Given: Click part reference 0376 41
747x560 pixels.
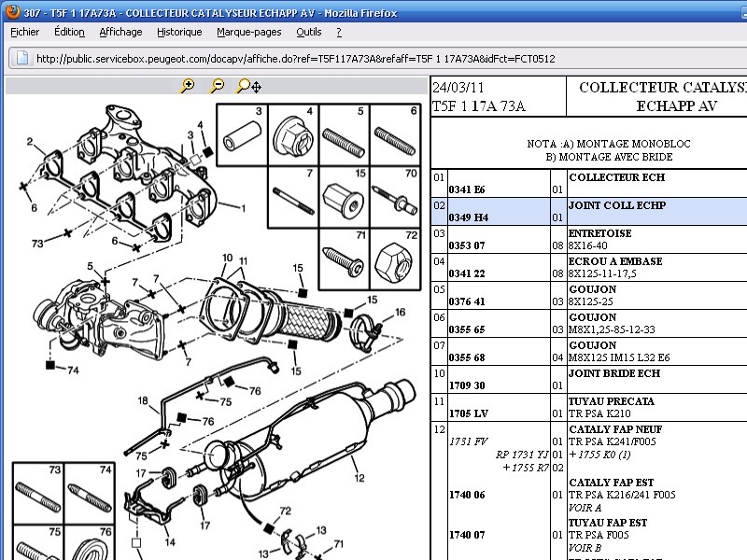Looking at the screenshot, I should [467, 301].
